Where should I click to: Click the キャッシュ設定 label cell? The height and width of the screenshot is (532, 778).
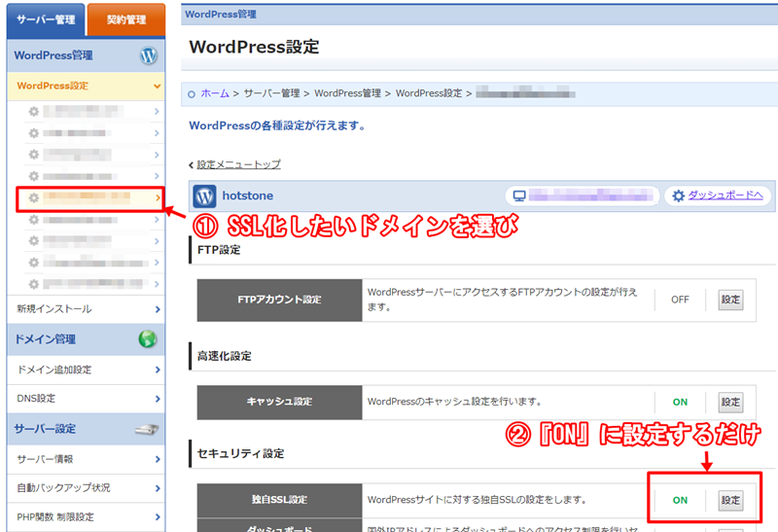pyautogui.click(x=279, y=402)
